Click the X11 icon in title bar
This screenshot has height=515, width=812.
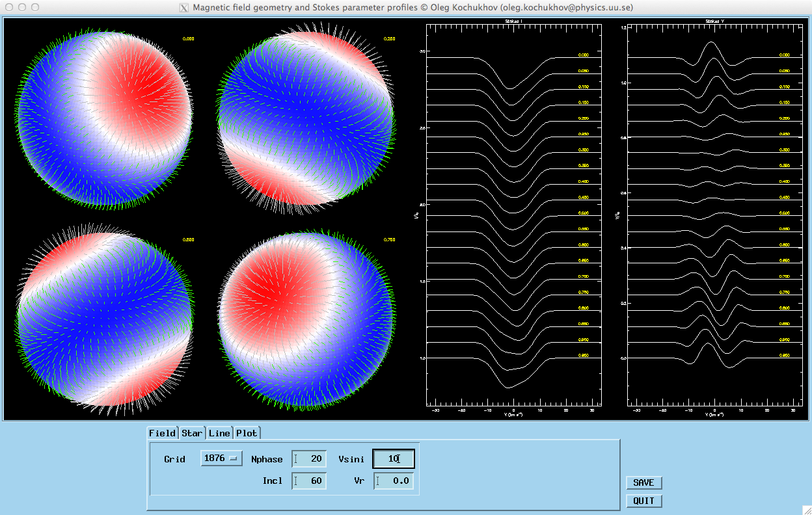pyautogui.click(x=184, y=8)
